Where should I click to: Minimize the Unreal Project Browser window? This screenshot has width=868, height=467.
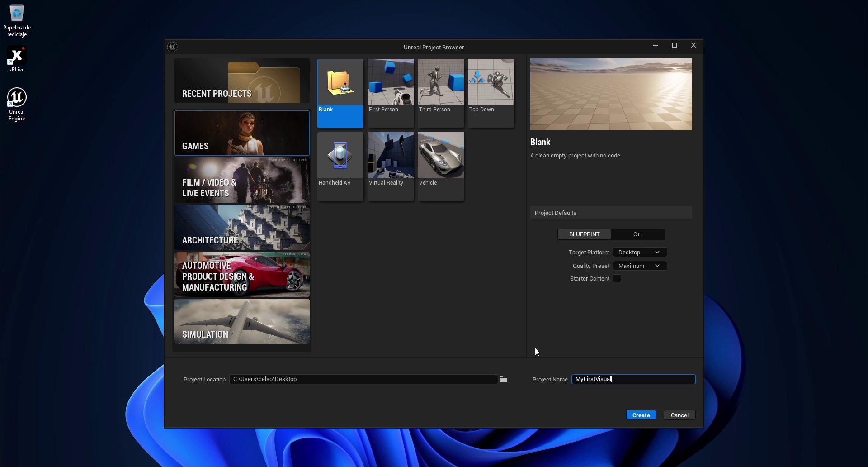pyautogui.click(x=655, y=45)
